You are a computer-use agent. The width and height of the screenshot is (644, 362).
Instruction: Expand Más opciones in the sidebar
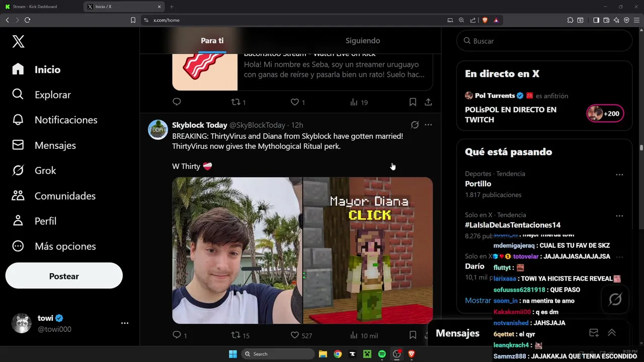54,246
